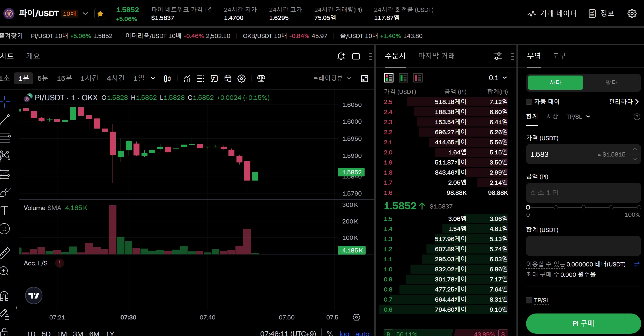Select the text drawing tool

point(5,211)
